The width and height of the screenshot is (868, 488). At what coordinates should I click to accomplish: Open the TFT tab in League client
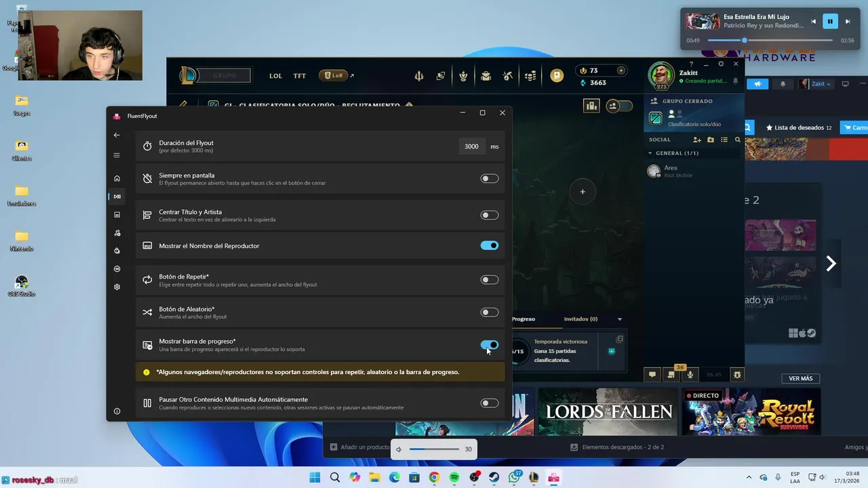coord(300,76)
